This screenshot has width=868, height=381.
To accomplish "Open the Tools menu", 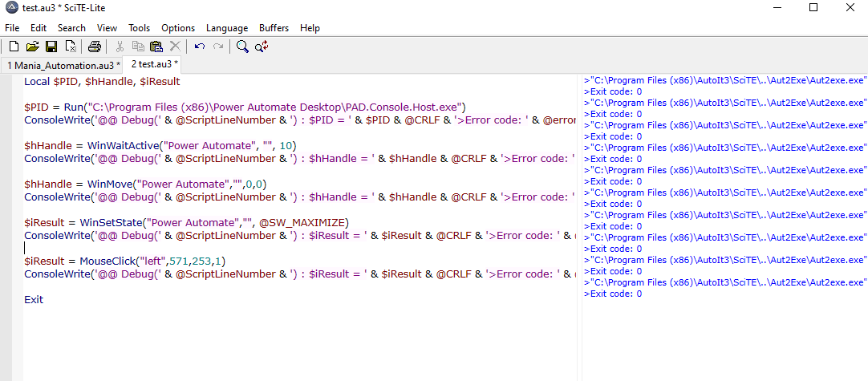I will [139, 28].
